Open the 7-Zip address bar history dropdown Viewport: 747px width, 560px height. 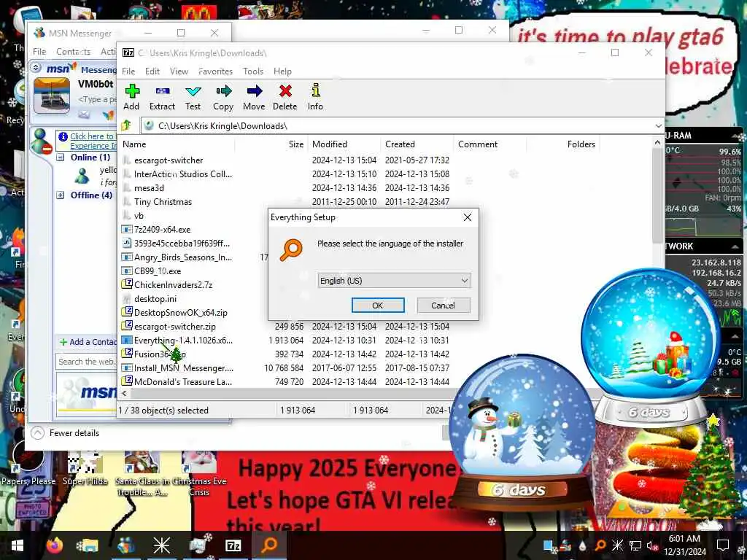tap(658, 125)
